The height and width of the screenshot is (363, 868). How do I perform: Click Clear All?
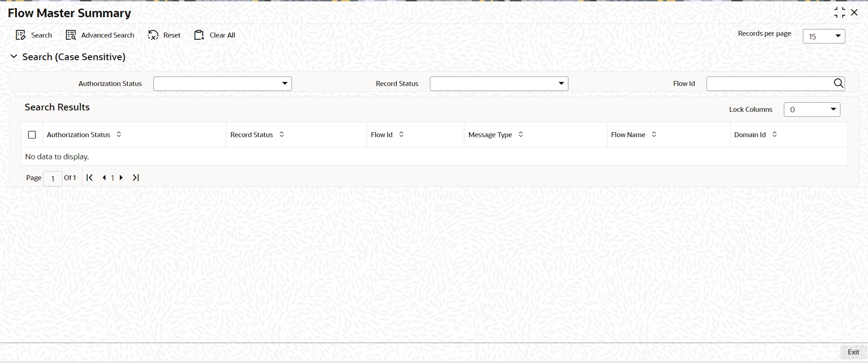tap(215, 35)
